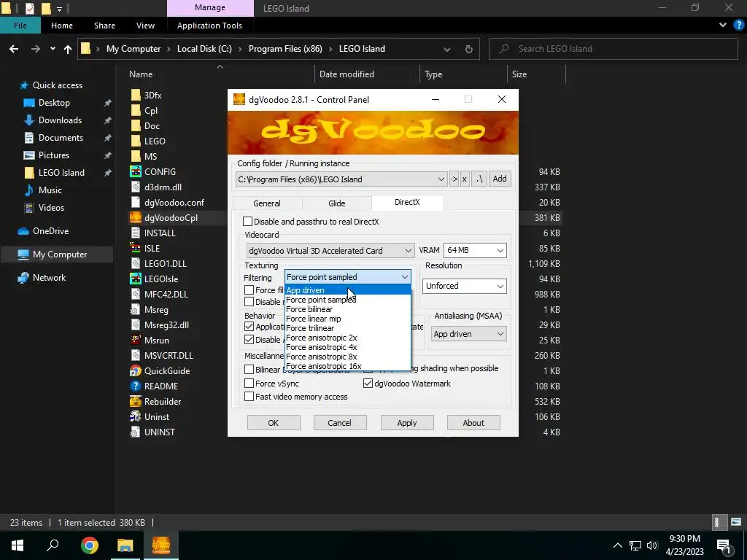The image size is (747, 560).
Task: Open the Windows Start menu
Action: point(18,545)
